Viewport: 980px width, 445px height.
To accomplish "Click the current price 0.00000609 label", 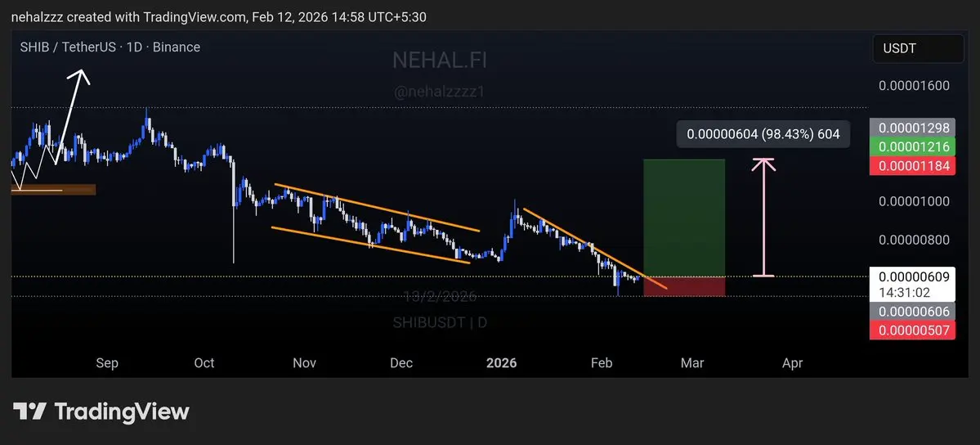I will (914, 276).
